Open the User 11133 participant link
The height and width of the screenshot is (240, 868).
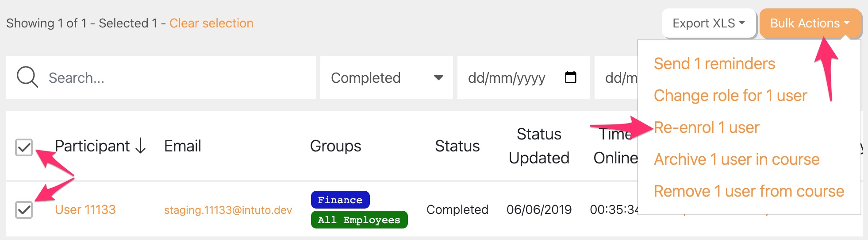pyautogui.click(x=85, y=209)
